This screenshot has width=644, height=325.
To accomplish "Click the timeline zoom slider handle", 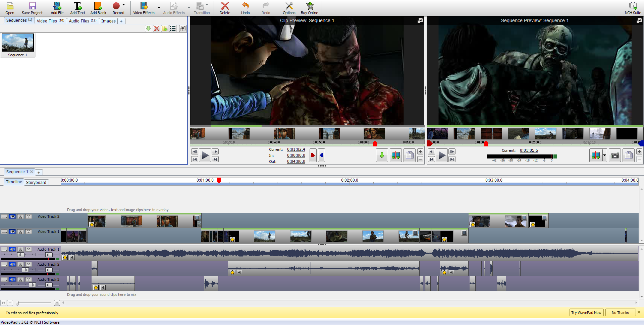I will (17, 303).
